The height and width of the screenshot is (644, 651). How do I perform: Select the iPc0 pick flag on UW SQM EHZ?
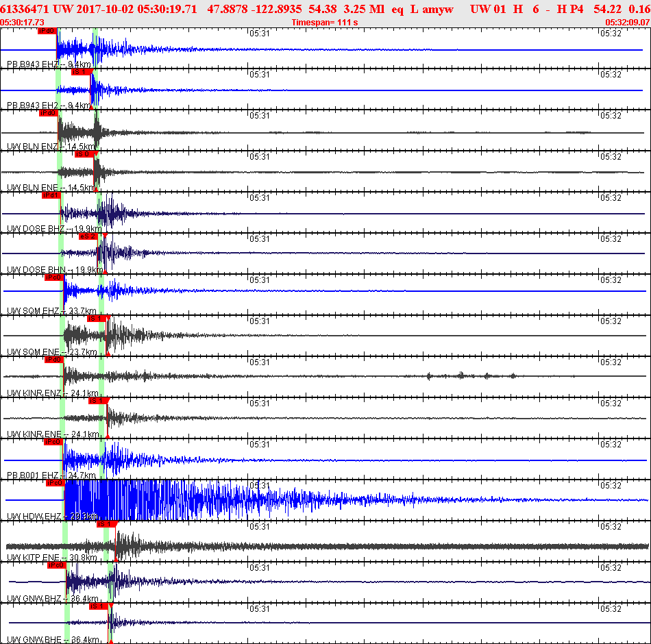(53, 277)
